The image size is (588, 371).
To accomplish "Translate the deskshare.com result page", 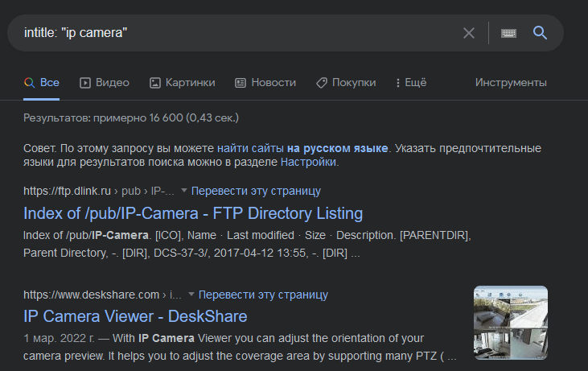I will pyautogui.click(x=263, y=295).
